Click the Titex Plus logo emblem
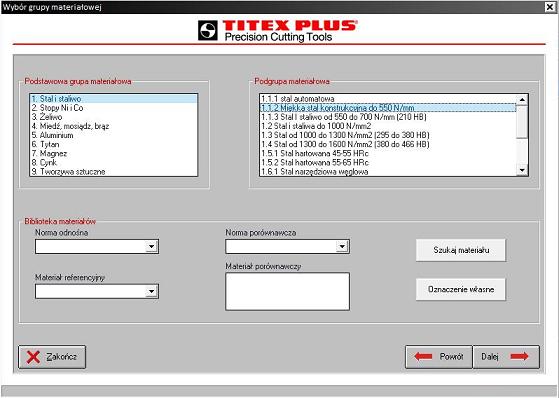The image size is (559, 398). click(x=208, y=30)
